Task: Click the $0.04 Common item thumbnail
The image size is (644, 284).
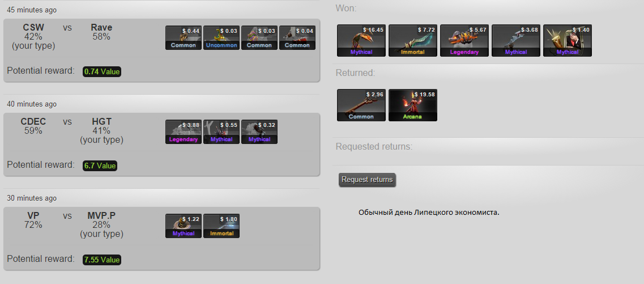Action: pyautogui.click(x=297, y=38)
